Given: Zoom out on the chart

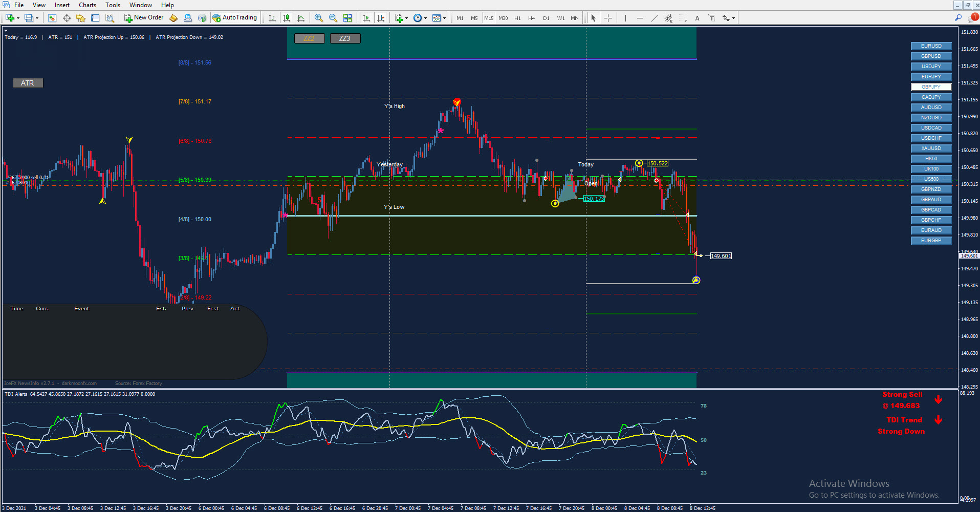Looking at the screenshot, I should 333,18.
